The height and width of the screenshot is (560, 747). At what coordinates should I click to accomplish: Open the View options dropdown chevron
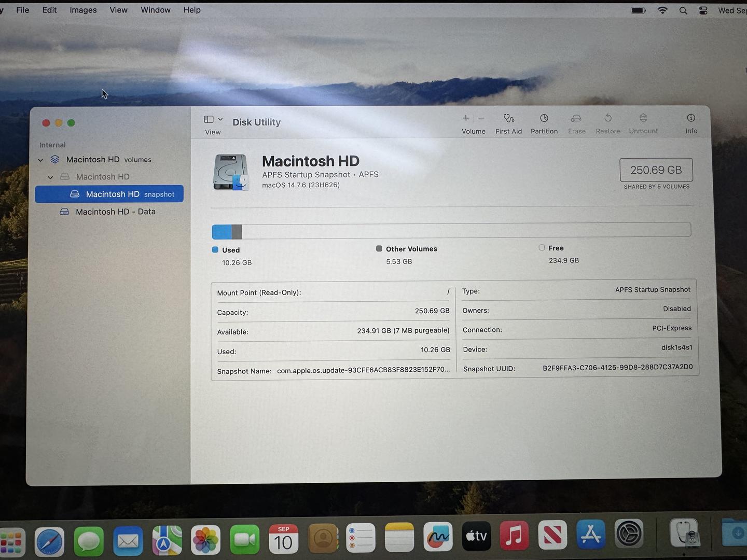click(220, 119)
